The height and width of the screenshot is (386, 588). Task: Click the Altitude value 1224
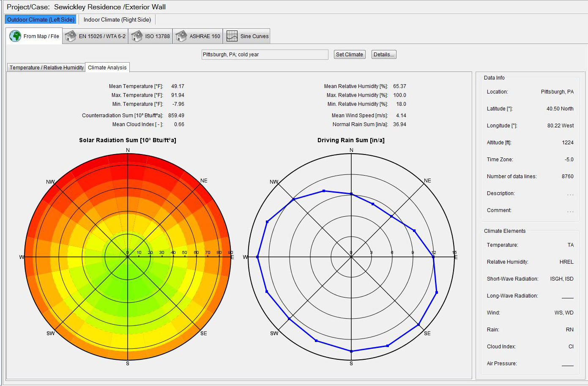point(568,143)
